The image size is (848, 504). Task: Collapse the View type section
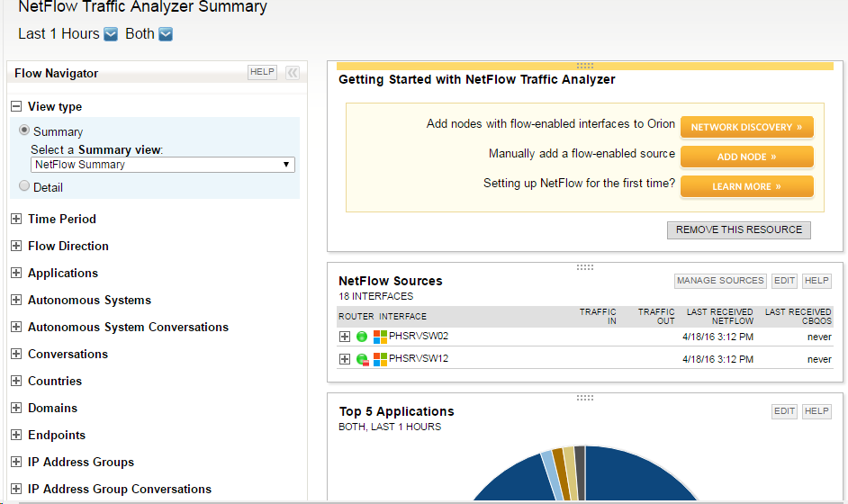point(16,106)
